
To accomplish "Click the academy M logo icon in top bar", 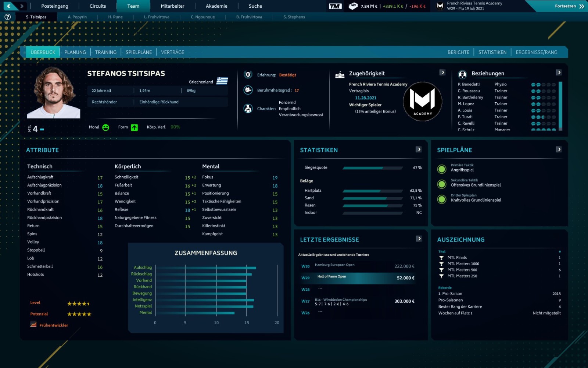I will (440, 6).
